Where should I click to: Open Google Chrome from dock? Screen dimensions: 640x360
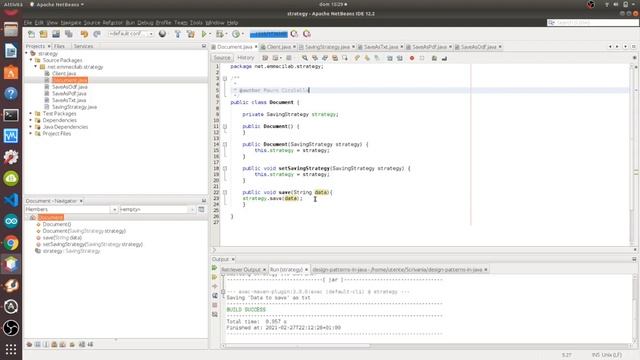click(11, 243)
